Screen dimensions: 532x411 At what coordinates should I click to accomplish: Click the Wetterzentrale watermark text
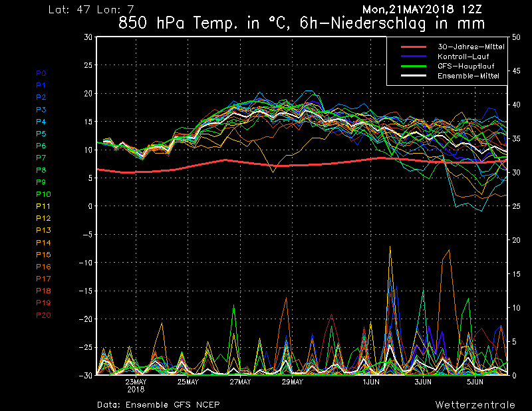point(475,404)
